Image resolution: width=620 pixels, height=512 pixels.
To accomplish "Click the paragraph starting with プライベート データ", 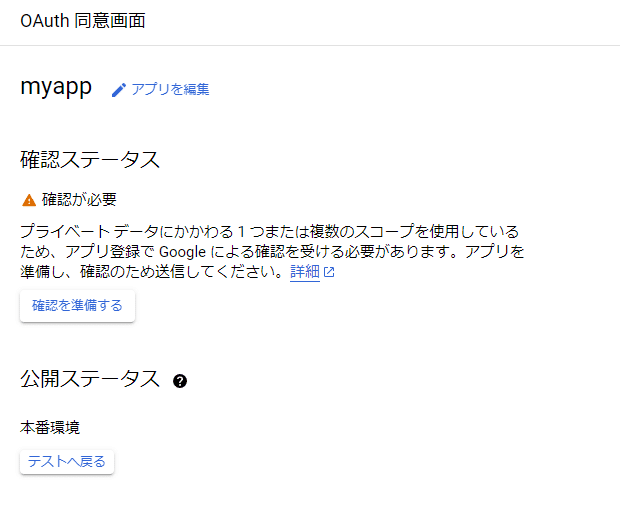I will 272,251.
